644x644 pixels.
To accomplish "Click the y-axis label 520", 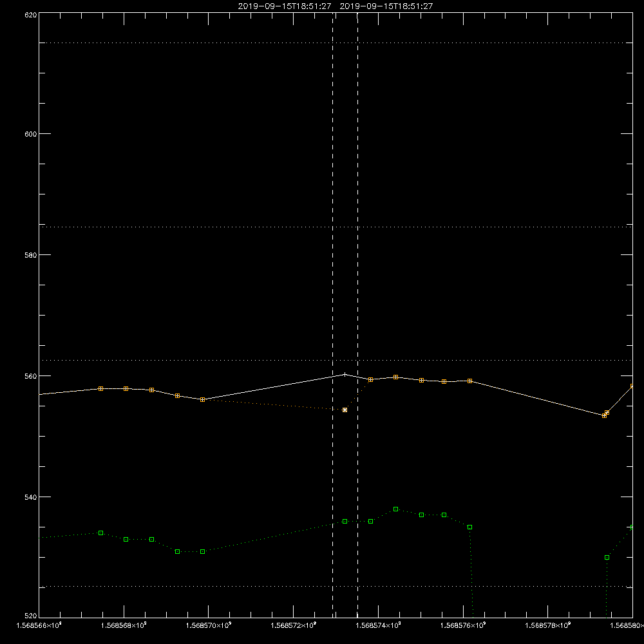I will pos(31,616).
